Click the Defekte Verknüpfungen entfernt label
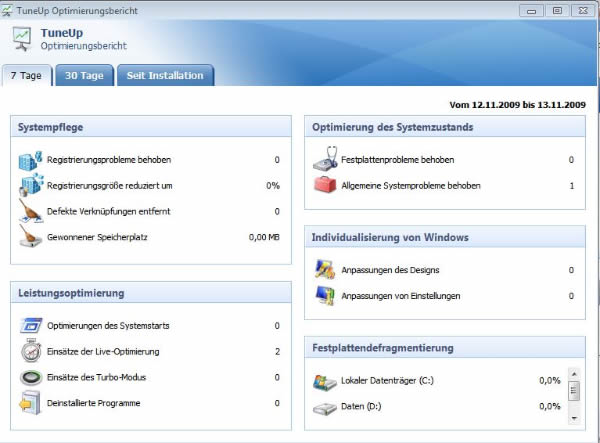The image size is (600, 443). [x=108, y=211]
